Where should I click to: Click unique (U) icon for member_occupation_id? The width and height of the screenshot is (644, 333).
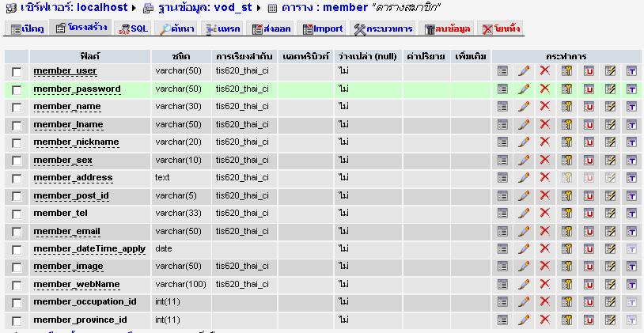tap(589, 302)
